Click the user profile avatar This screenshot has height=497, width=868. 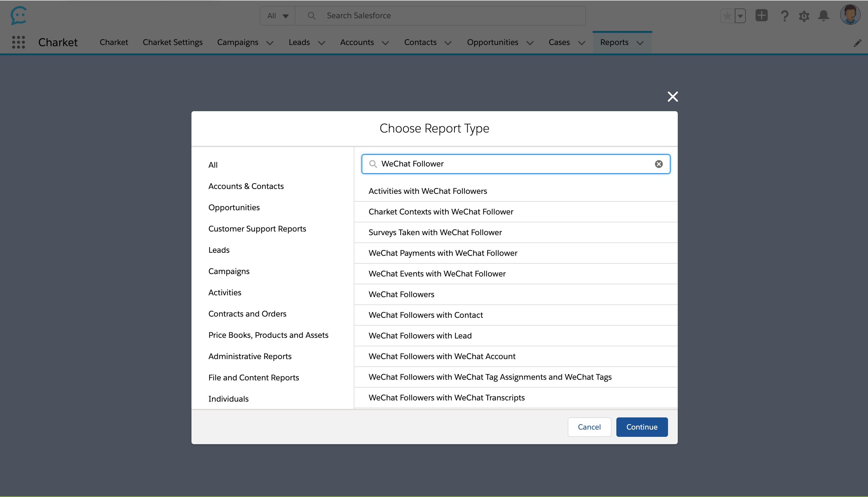(x=850, y=15)
